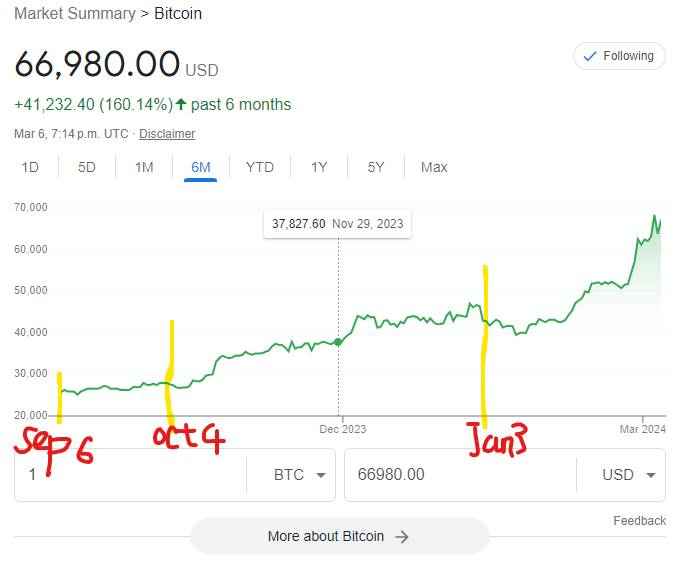Open the Feedback link

point(639,520)
